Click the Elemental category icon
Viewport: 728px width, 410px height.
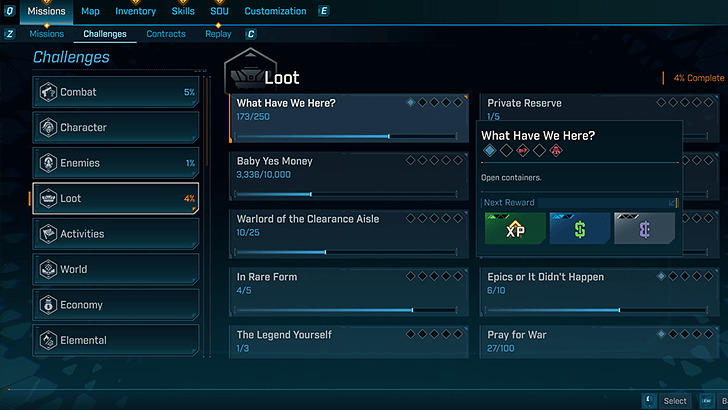[x=47, y=340]
